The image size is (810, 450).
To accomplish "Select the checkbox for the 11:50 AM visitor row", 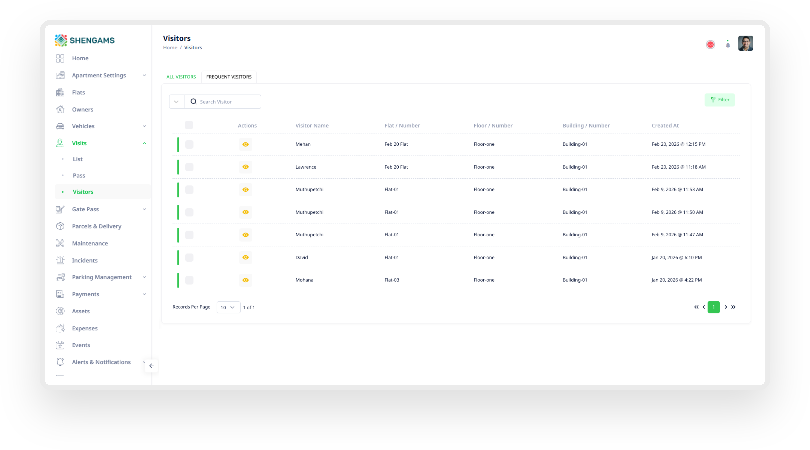I will pos(189,212).
